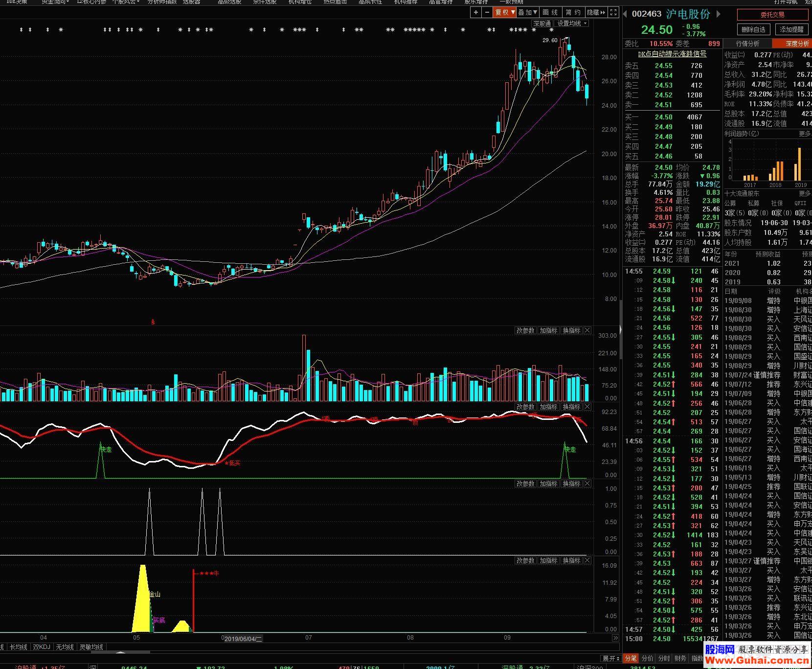The image size is (812, 669).
Task: Collapse side panel with 隐藏 button
Action: tap(596, 12)
